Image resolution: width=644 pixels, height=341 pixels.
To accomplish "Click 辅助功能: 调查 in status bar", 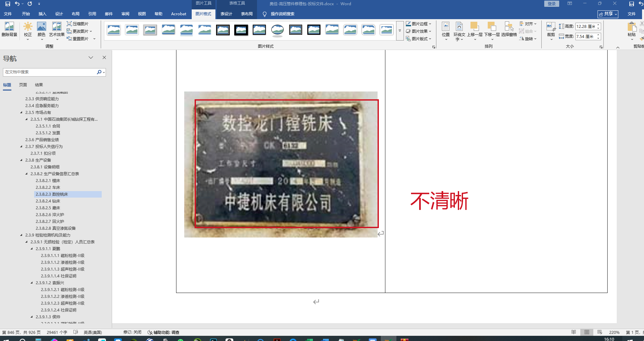I will [163, 332].
